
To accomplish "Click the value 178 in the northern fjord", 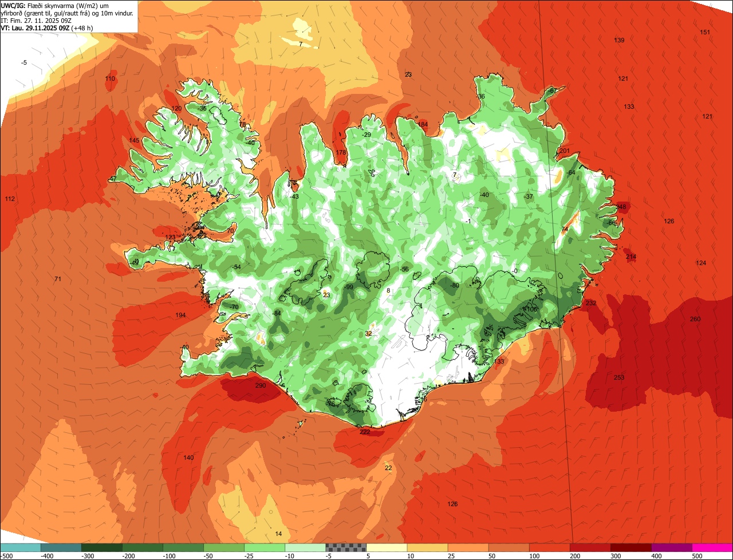I will tap(341, 152).
